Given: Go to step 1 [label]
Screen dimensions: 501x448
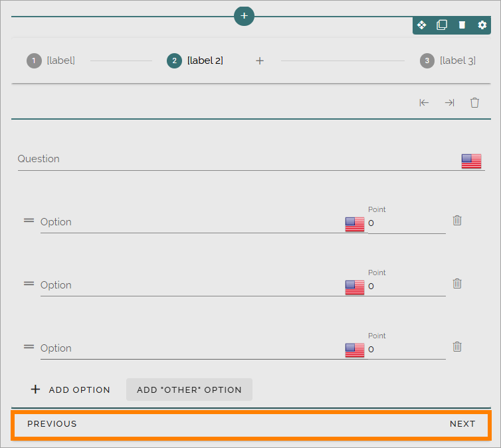Looking at the screenshot, I should [x=50, y=60].
